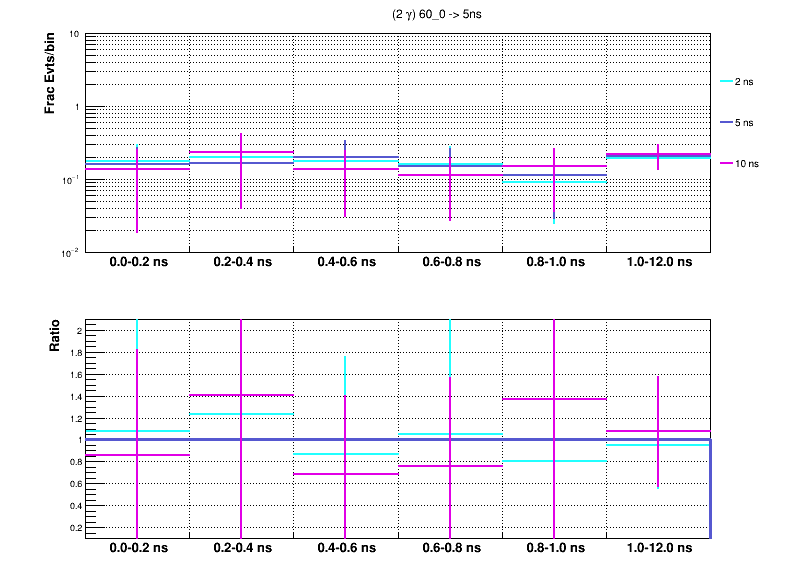Click "0.0-0.2 ns" bin label under top plot
Image resolution: width=796 pixels, height=572 pixels.
[x=137, y=262]
